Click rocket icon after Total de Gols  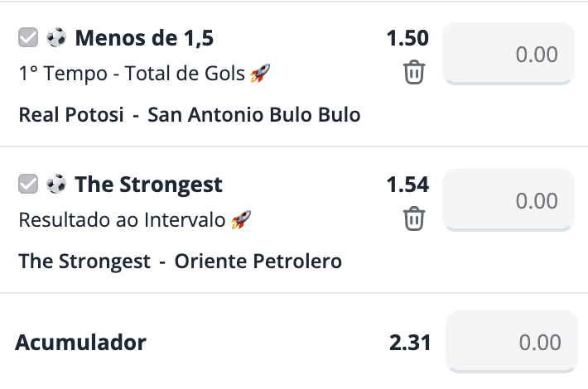click(260, 73)
